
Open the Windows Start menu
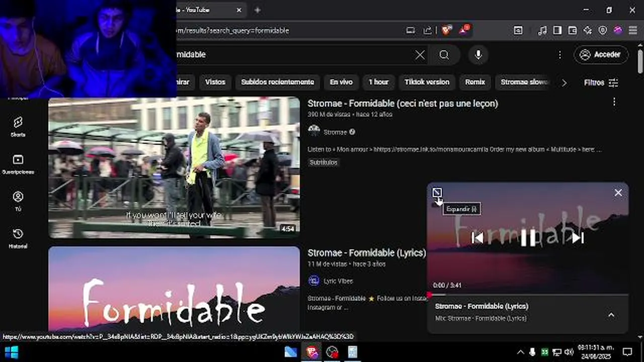pyautogui.click(x=11, y=352)
